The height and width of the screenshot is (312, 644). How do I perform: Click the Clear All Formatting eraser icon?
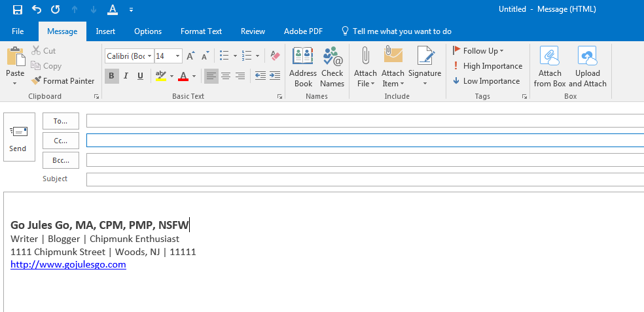coord(275,56)
